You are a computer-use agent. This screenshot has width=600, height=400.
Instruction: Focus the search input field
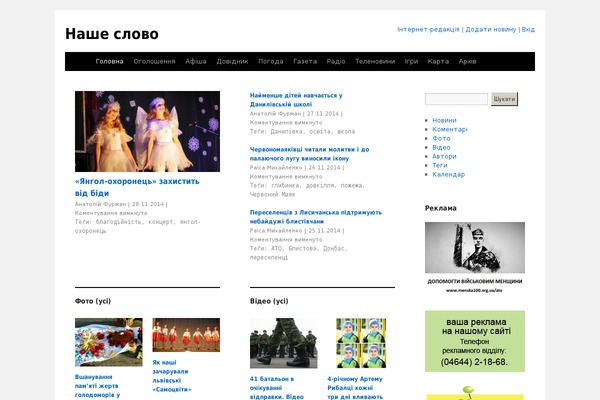[456, 99]
